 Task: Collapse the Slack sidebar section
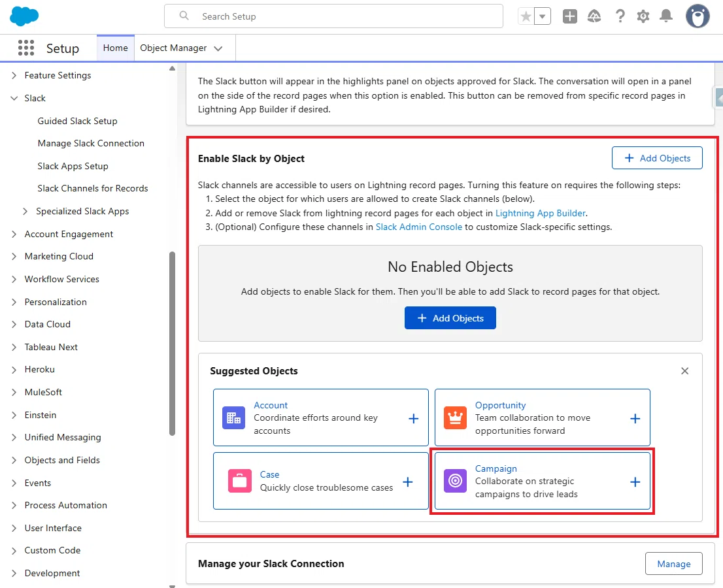(x=14, y=98)
